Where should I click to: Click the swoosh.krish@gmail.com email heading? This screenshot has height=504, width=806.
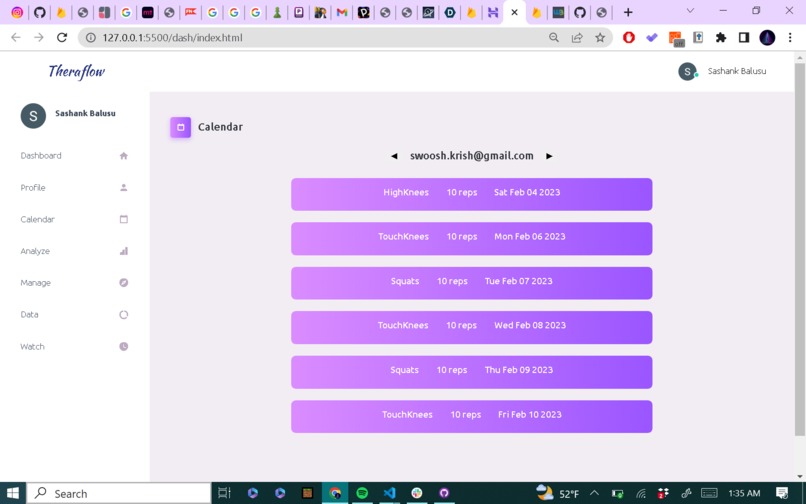pyautogui.click(x=471, y=156)
